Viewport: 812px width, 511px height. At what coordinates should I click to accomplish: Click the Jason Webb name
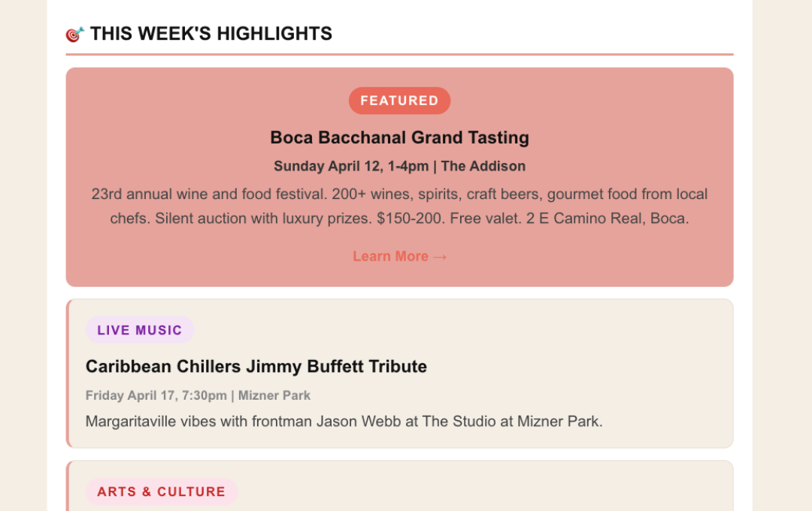click(x=359, y=422)
